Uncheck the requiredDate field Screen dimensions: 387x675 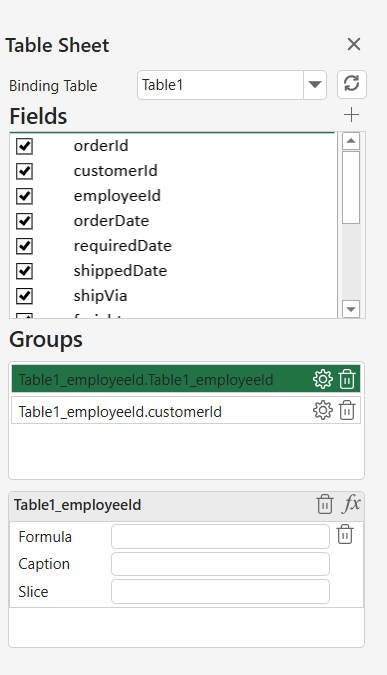[x=24, y=246]
